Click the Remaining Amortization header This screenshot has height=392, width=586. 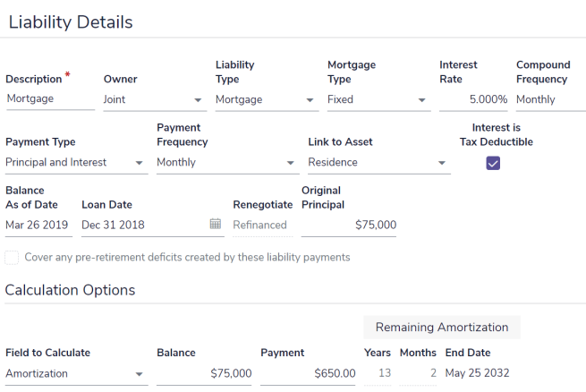click(x=442, y=328)
